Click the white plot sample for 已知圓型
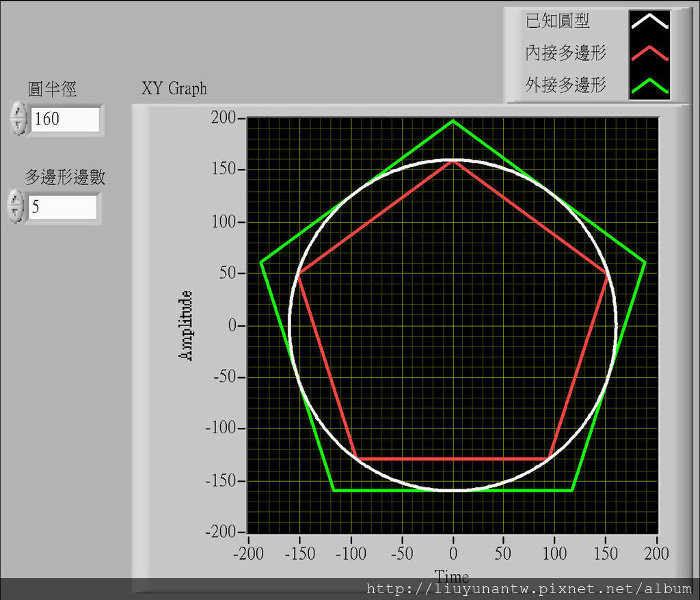This screenshot has width=700, height=600. (649, 21)
